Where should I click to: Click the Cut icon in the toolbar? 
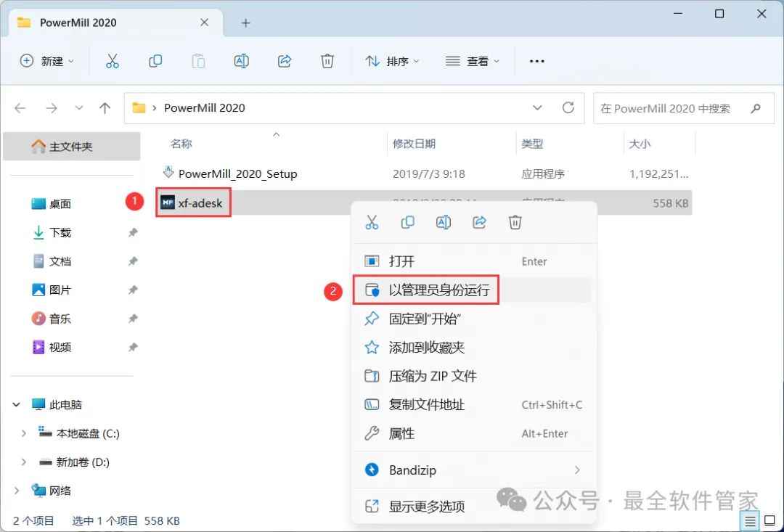pos(112,61)
